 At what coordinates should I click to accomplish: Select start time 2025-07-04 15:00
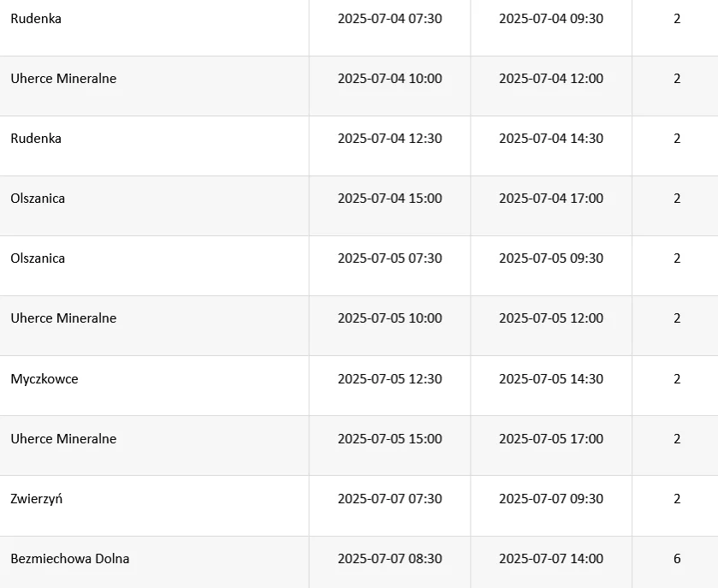click(389, 198)
